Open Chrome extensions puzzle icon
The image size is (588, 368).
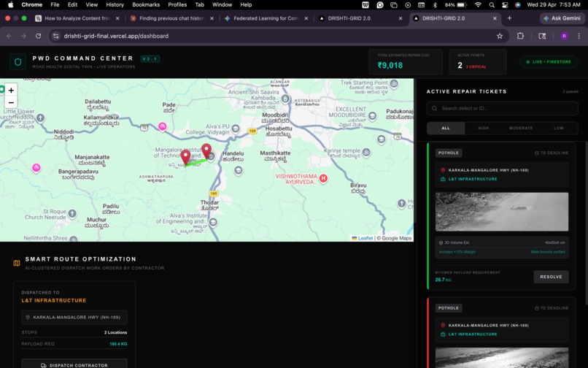[x=520, y=36]
